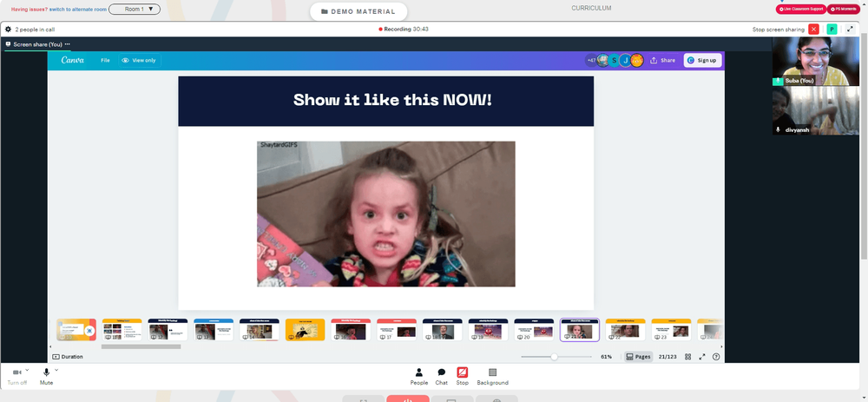Adjust the Canva zoom slider handle

[554, 357]
